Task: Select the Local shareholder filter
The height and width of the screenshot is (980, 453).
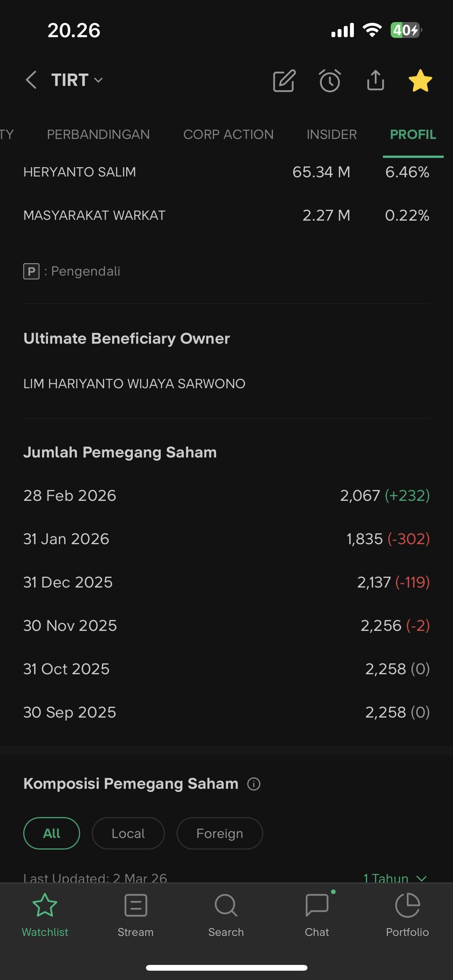Action: coord(128,833)
